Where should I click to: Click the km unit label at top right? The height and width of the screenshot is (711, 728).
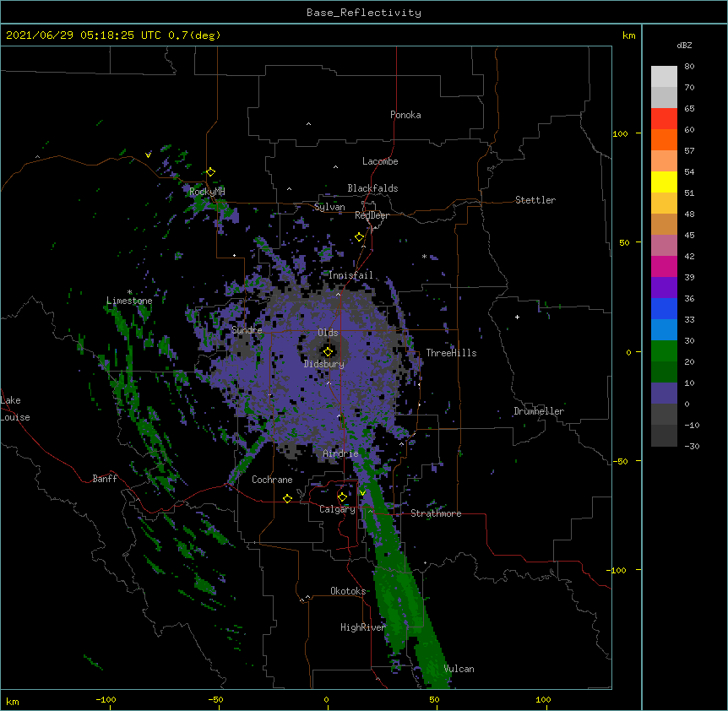(628, 35)
